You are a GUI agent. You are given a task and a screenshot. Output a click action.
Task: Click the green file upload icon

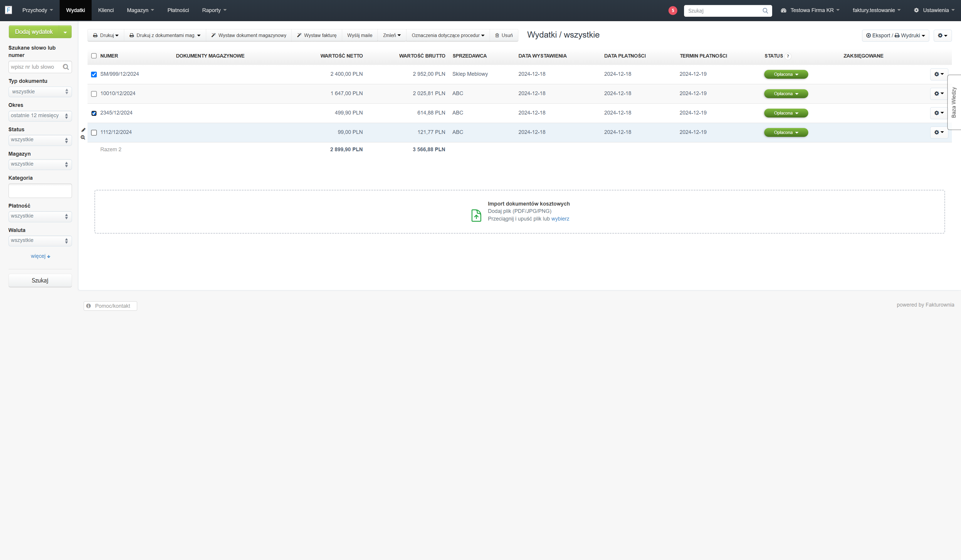point(476,215)
